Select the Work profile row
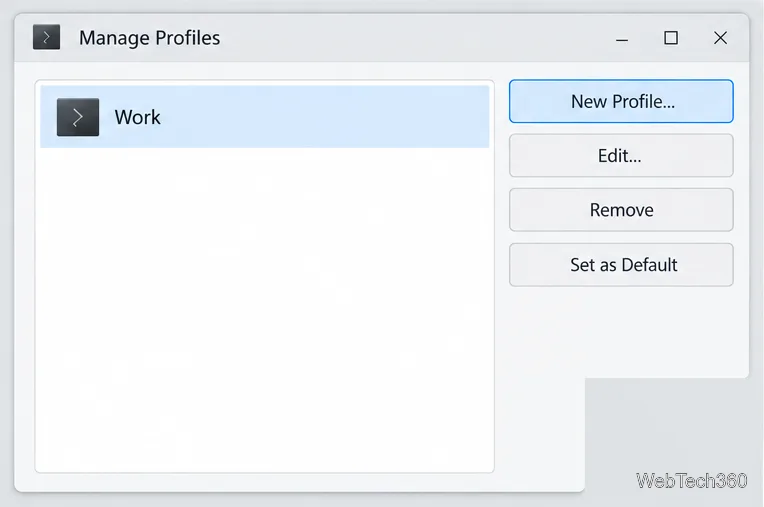The image size is (764, 507). coord(265,117)
